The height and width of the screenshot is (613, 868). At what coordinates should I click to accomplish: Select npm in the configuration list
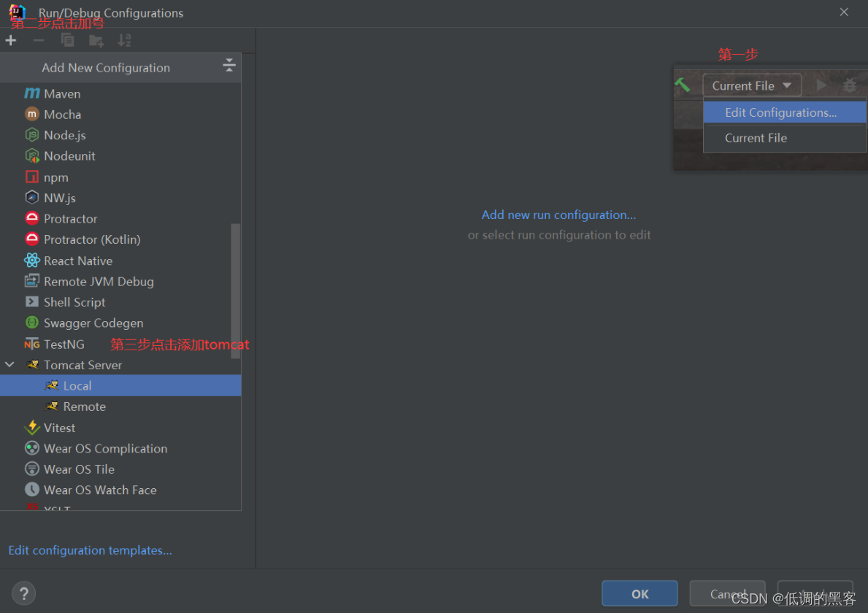pyautogui.click(x=120, y=177)
